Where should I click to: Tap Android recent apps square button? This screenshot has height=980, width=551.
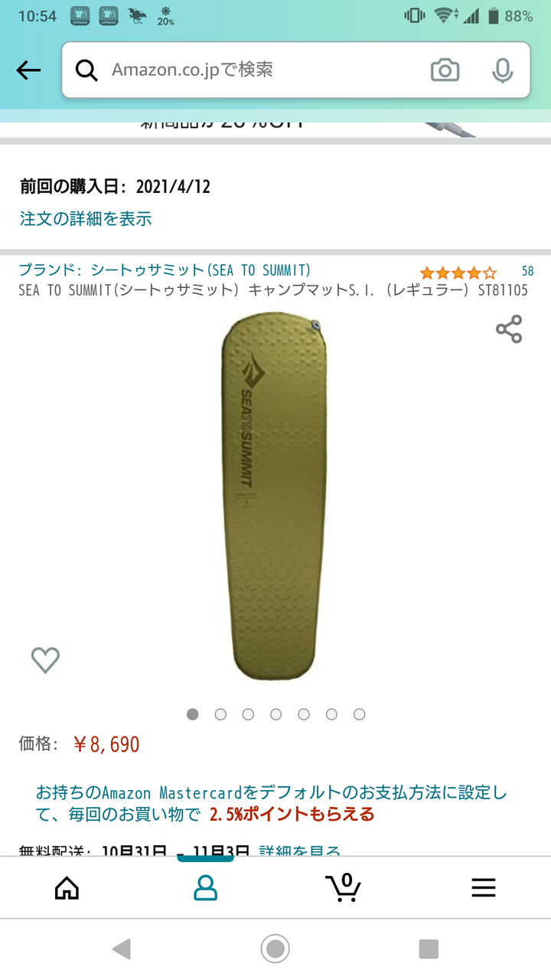coord(429,949)
